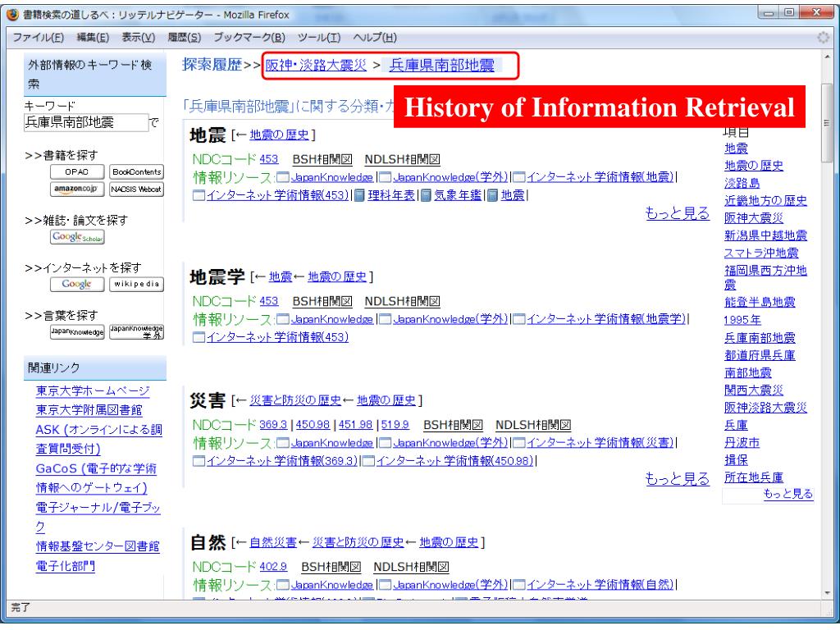Open 災害と防災の歴史 next to 災害 heading
Screen dimensions: 840x630
(295, 400)
